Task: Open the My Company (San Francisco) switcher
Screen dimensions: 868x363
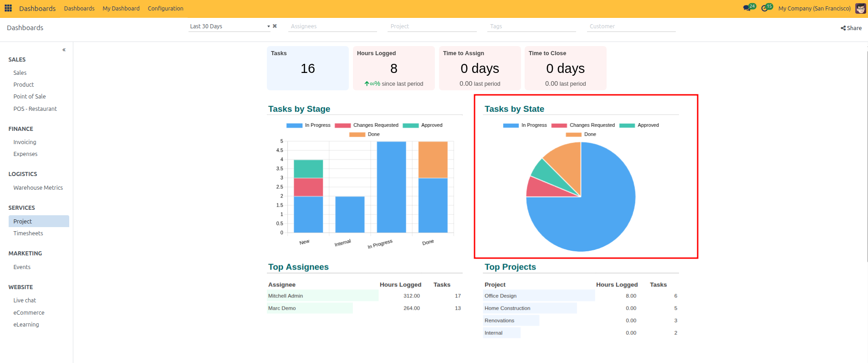Action: (x=814, y=8)
